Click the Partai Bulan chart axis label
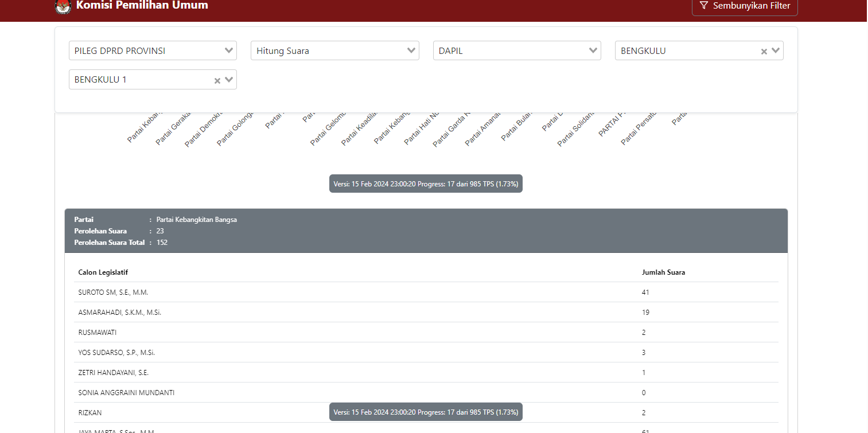The height and width of the screenshot is (433, 868). click(516, 126)
